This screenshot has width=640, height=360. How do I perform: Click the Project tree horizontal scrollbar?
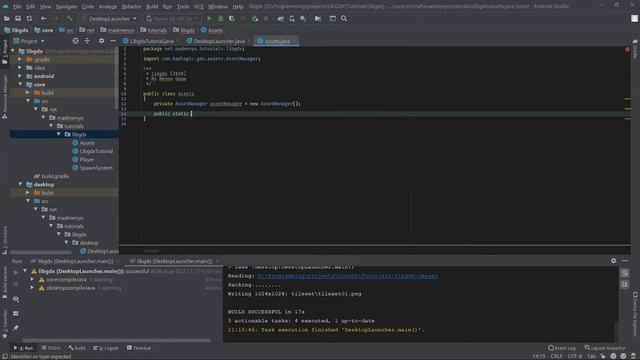41,253
